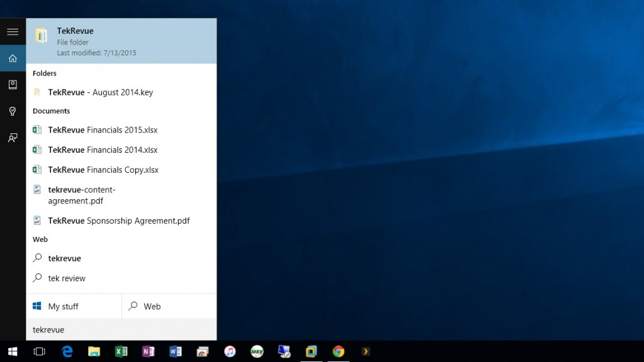Launch Microsoft Edge from taskbar
The height and width of the screenshot is (362, 644).
pos(67,351)
